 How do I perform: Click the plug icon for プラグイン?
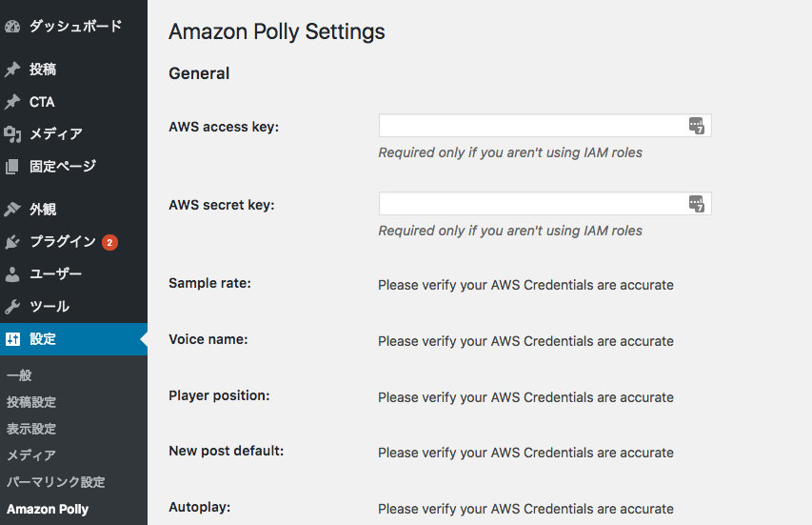coord(12,241)
